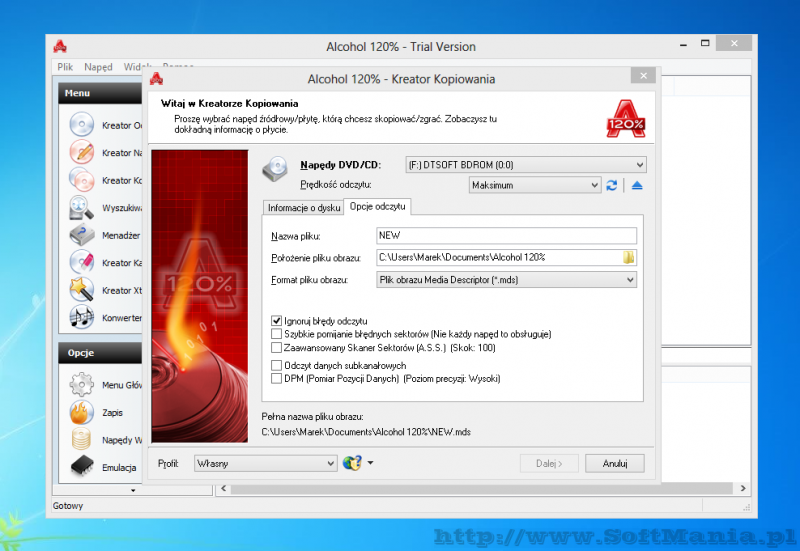Viewport: 800px width, 551px height.
Task: Open the Menadżer drive icon in sidebar
Action: click(82, 235)
